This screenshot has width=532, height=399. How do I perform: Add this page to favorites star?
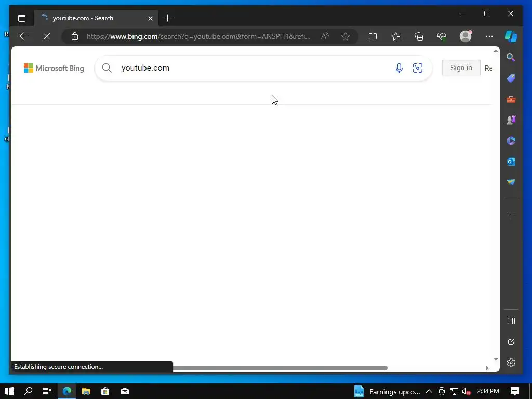click(x=345, y=36)
